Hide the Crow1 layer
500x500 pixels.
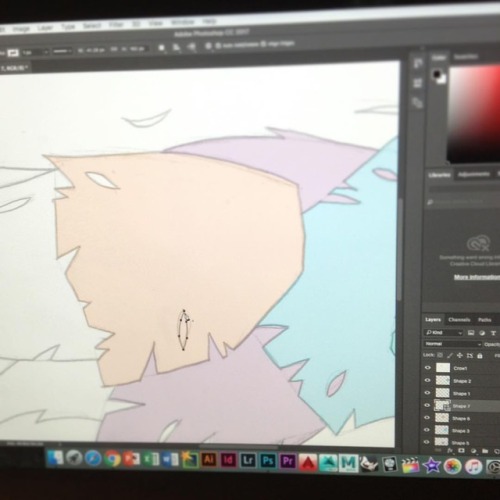pos(428,368)
